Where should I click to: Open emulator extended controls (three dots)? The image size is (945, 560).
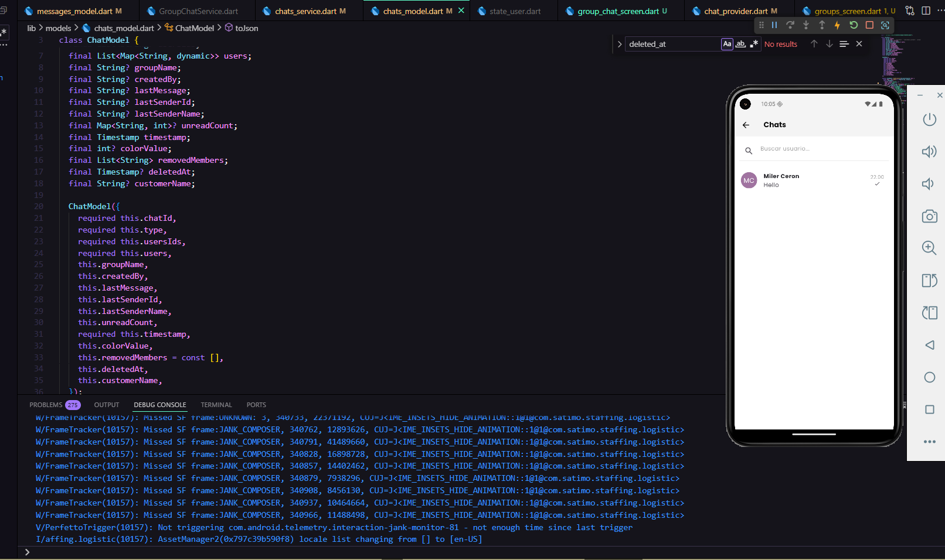click(929, 442)
